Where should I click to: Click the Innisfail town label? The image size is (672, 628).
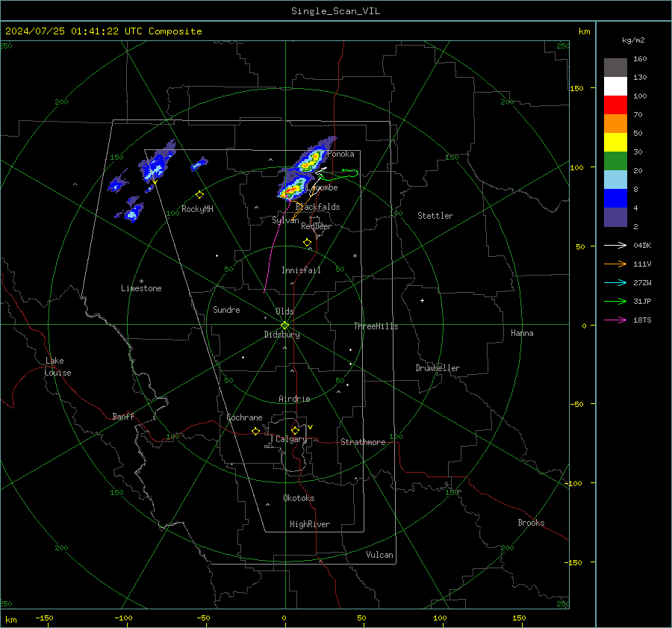[301, 270]
